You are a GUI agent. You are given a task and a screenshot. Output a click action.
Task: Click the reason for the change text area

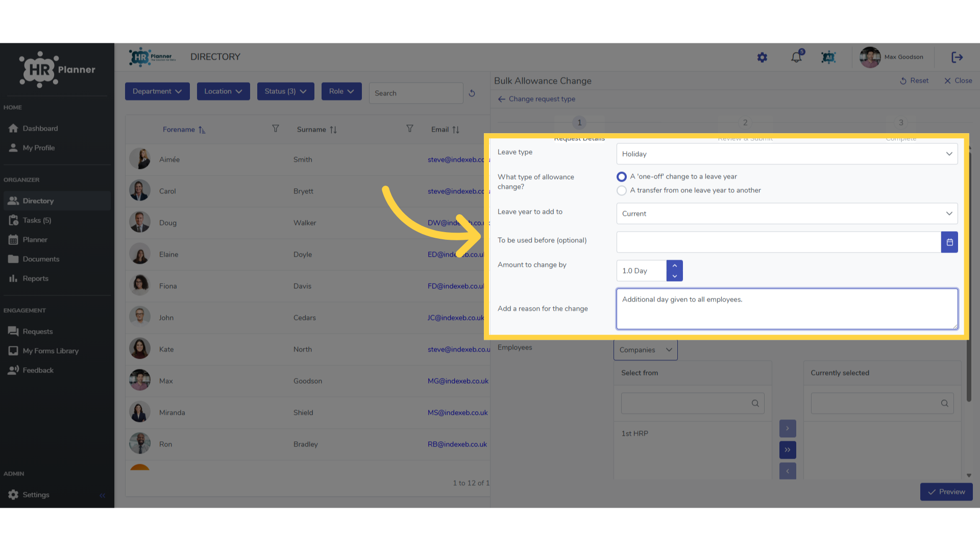pos(787,309)
